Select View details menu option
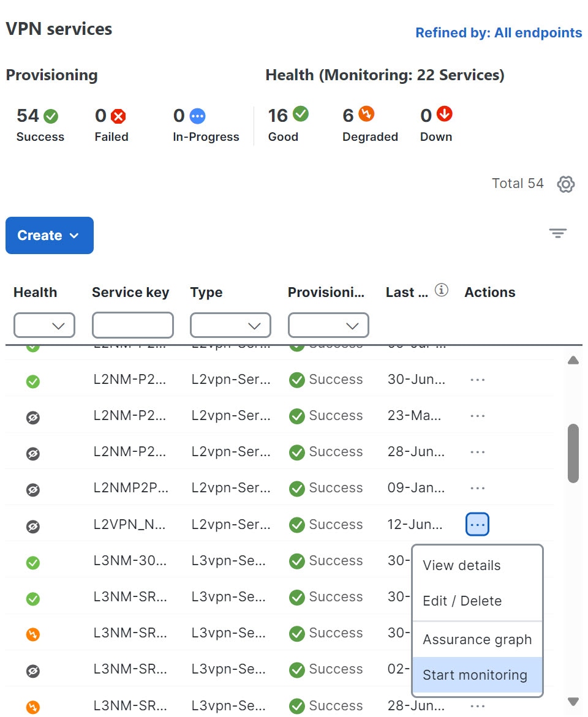The image size is (588, 717). click(x=461, y=565)
